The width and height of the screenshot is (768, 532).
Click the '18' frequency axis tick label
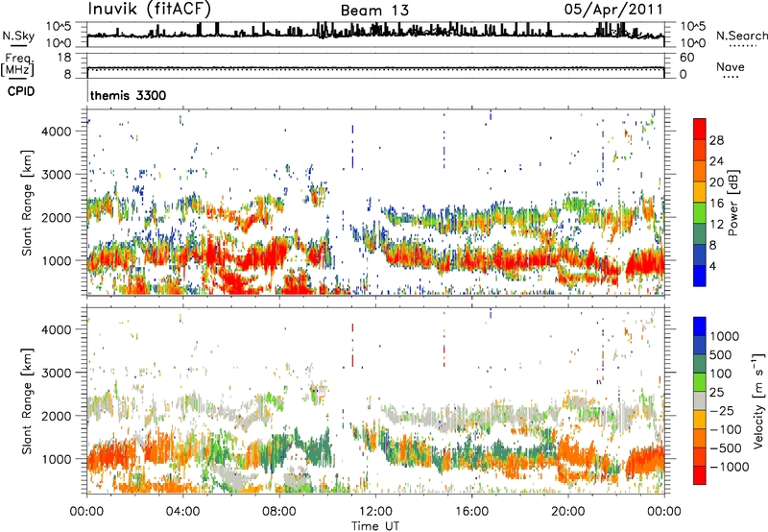(x=64, y=58)
